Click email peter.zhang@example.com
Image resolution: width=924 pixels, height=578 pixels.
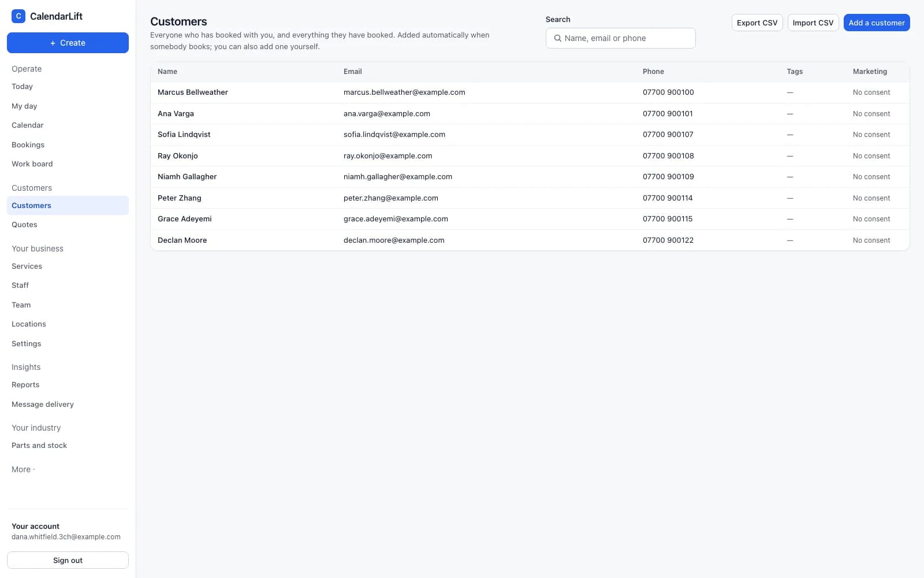pyautogui.click(x=391, y=198)
